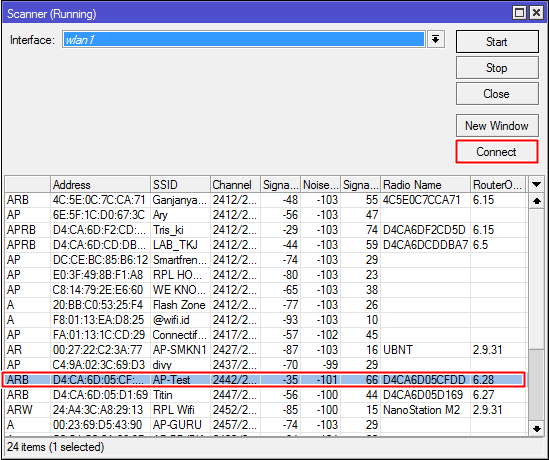Screen dimensions: 549x460
Task: Select the Tris_ki network row
Action: pyautogui.click(x=265, y=230)
